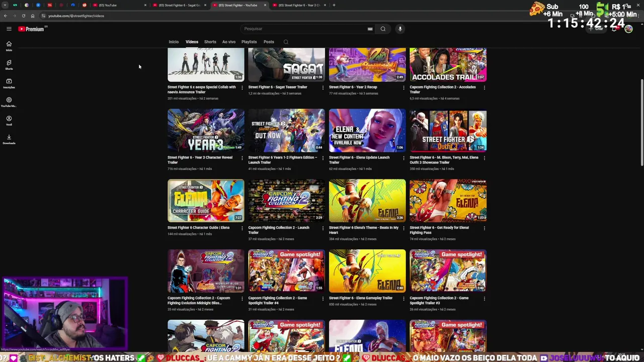Open the Outfit 3 Showcase Trailer title link
Image resolution: width=644 pixels, height=362 pixels.
click(444, 160)
